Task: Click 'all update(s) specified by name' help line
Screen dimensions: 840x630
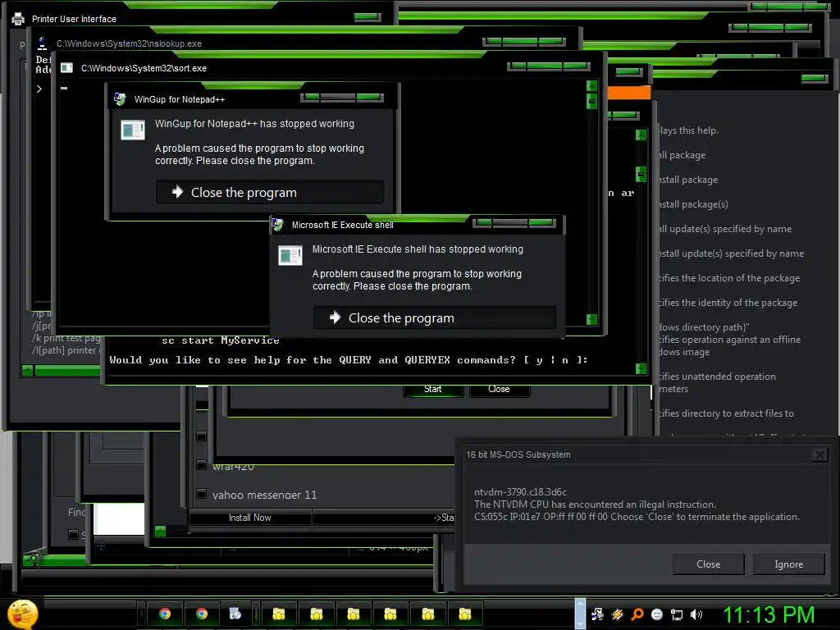Action: pos(725,230)
